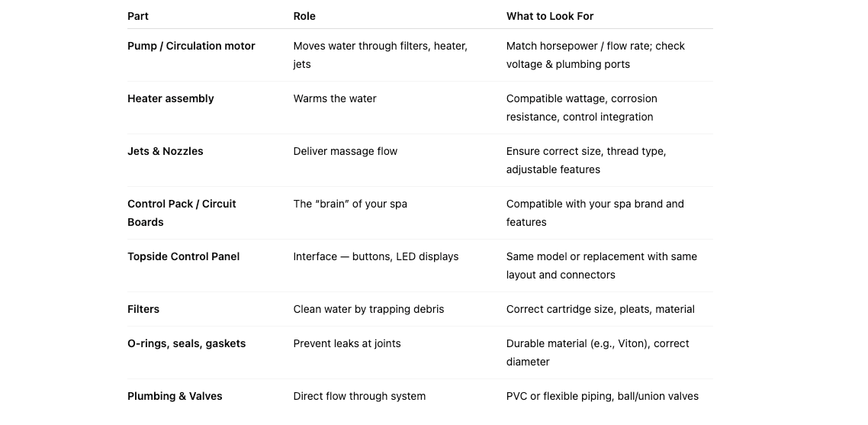This screenshot has height=425, width=868.
Task: Click the 'Part' column header
Action: pos(138,16)
